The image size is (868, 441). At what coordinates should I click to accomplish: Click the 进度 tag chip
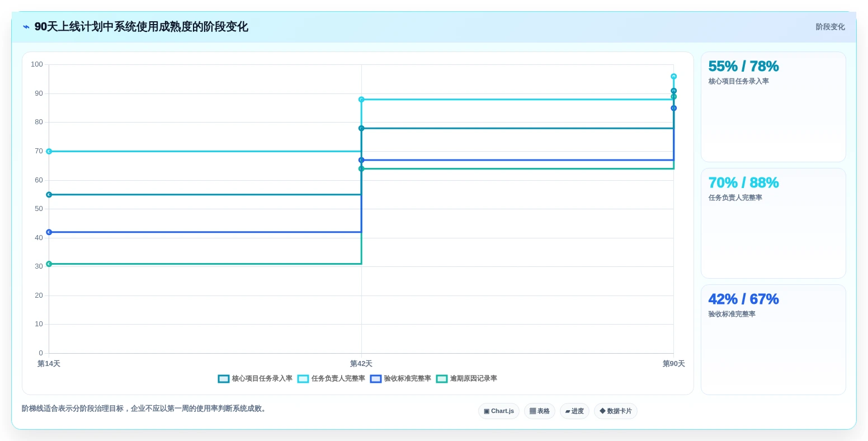pyautogui.click(x=574, y=411)
